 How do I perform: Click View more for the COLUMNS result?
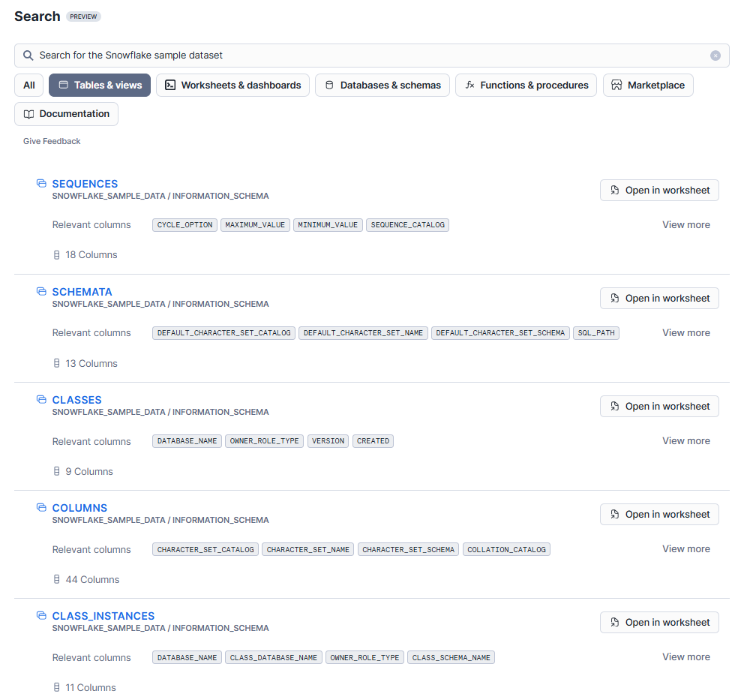pyautogui.click(x=686, y=548)
